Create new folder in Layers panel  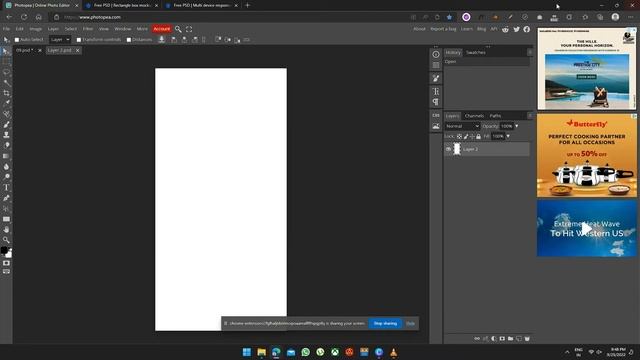point(510,339)
